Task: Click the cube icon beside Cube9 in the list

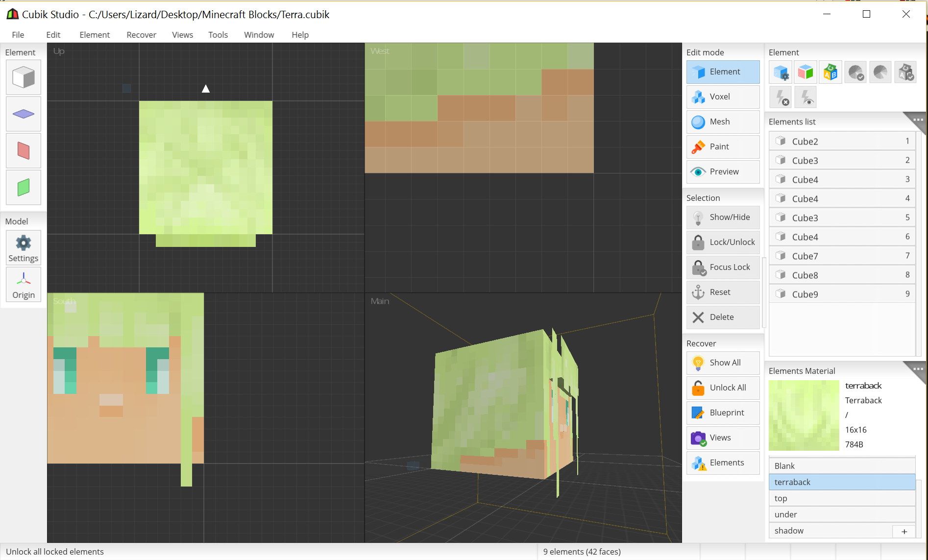Action: (781, 294)
